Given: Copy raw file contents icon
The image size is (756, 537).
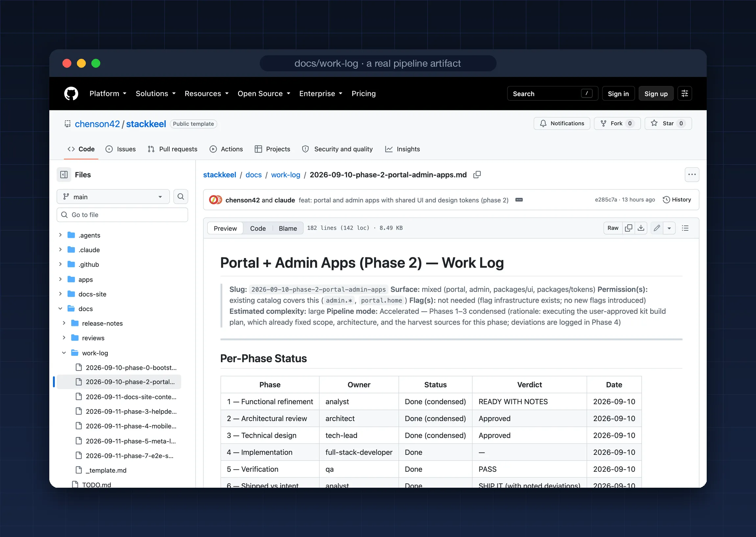Looking at the screenshot, I should [x=628, y=228].
